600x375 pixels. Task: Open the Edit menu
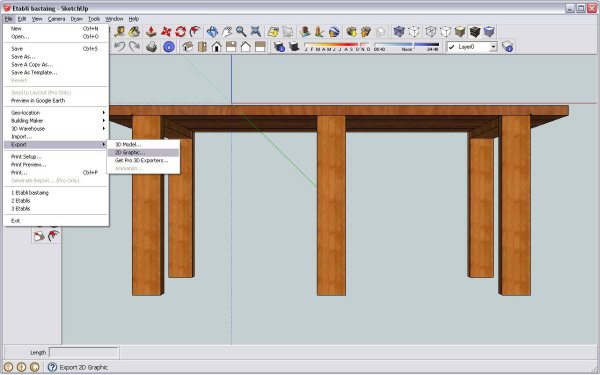point(22,19)
